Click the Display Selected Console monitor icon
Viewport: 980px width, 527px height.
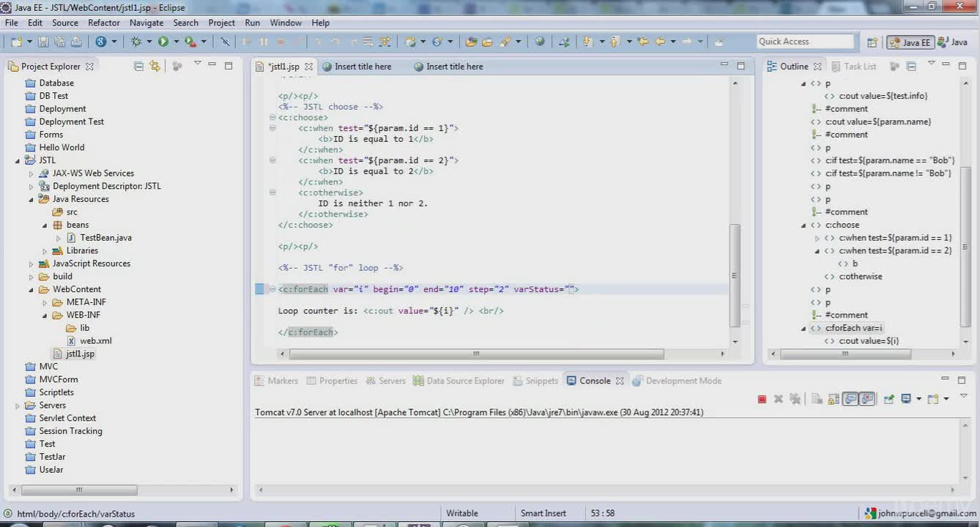pos(906,399)
